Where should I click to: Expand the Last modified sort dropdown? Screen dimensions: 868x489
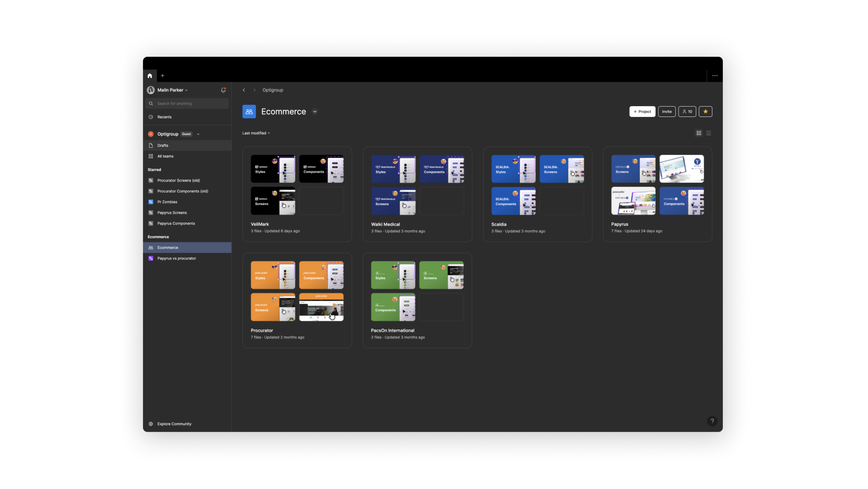coord(256,133)
